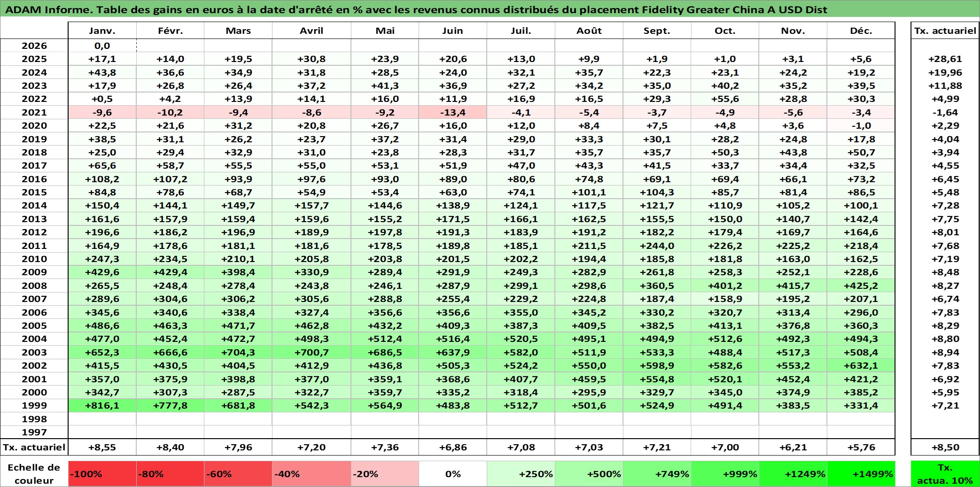Click the 0% white color swatch
The height and width of the screenshot is (487, 980).
coord(452,474)
